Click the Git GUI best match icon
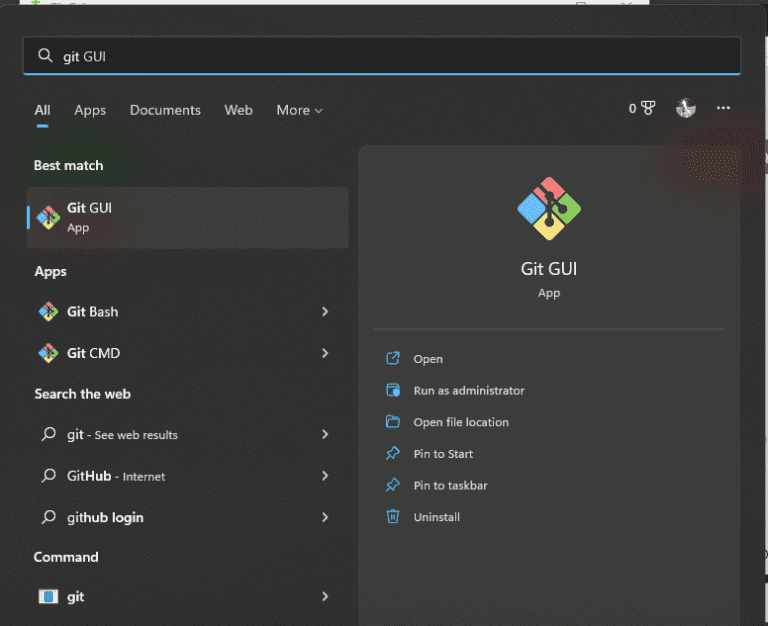The width and height of the screenshot is (768, 626). click(x=48, y=217)
